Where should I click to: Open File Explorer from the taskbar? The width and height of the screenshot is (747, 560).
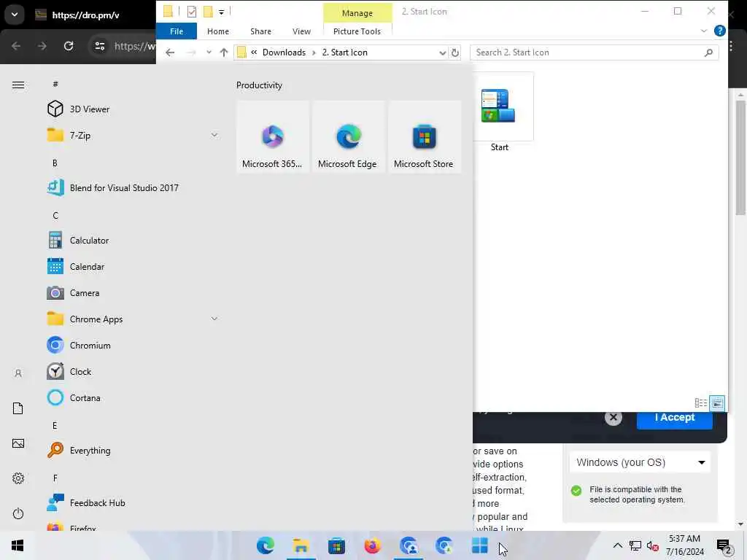(x=301, y=545)
